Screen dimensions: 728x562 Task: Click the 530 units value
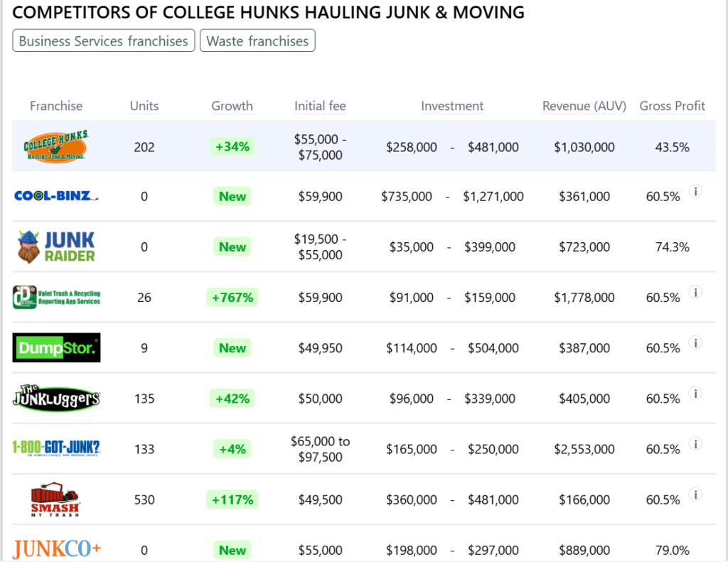(144, 499)
